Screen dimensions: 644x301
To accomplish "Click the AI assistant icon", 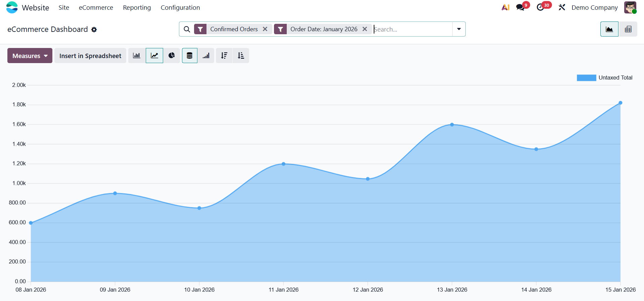I will (x=505, y=7).
